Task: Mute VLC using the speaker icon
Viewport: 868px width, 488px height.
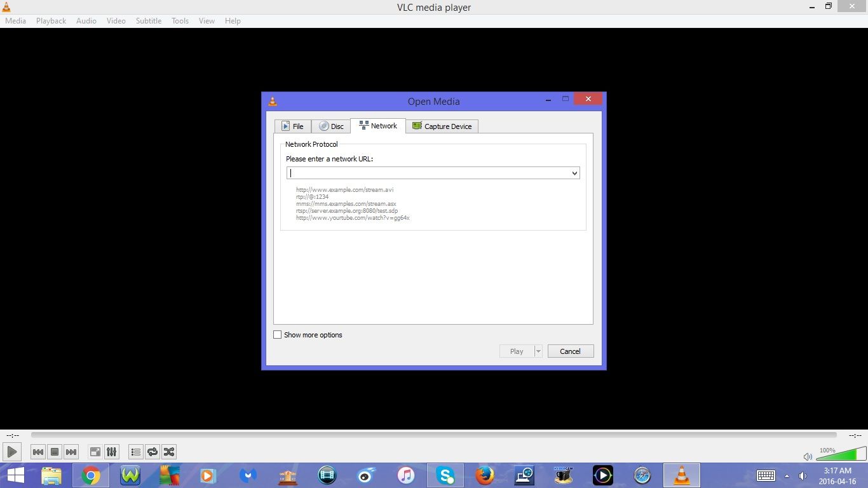Action: coord(808,456)
